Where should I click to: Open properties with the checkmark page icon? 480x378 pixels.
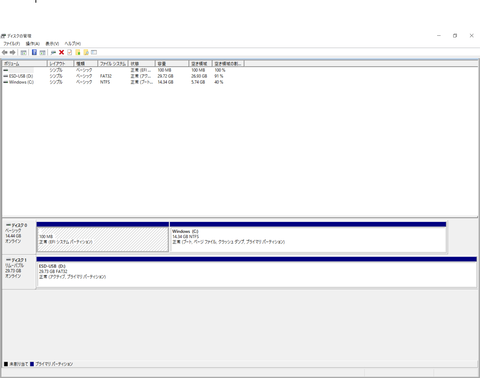tap(69, 52)
